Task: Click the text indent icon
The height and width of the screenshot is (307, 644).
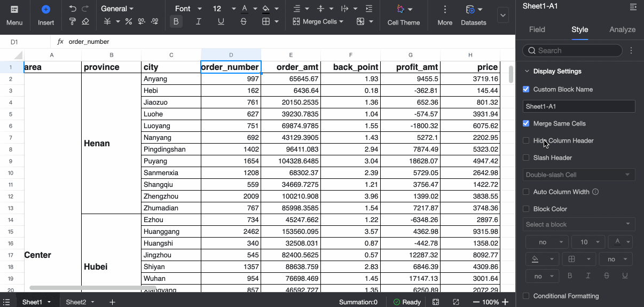Action: (x=368, y=9)
